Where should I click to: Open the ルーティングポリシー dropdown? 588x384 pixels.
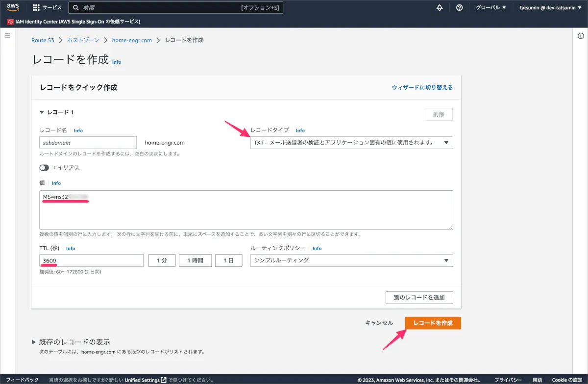(351, 260)
